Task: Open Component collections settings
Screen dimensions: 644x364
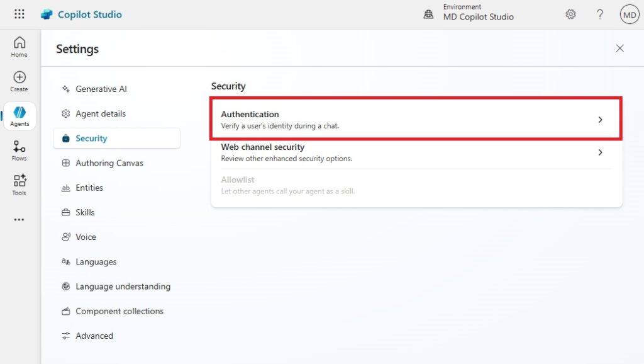Action: pos(116,311)
